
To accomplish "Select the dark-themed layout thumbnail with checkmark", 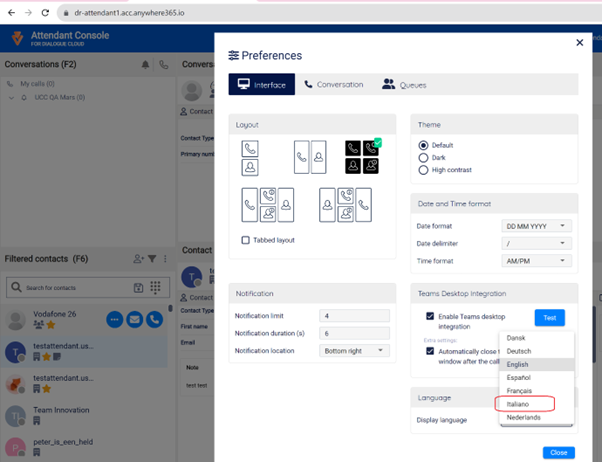I will pyautogui.click(x=359, y=156).
